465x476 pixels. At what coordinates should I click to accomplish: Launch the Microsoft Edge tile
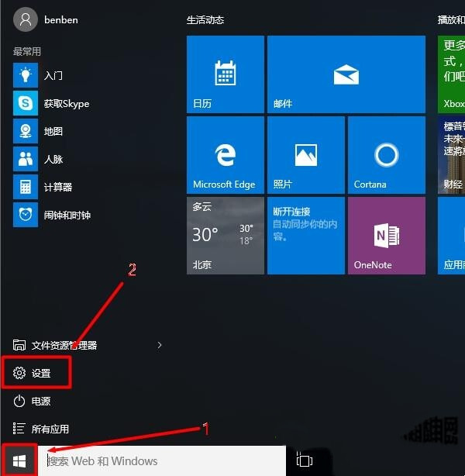(226, 155)
